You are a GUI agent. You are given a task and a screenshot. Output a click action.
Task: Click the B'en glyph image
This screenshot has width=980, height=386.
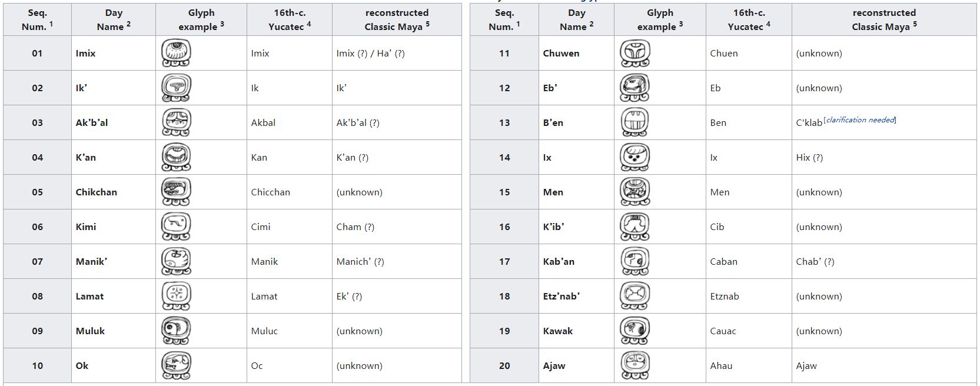tap(634, 123)
